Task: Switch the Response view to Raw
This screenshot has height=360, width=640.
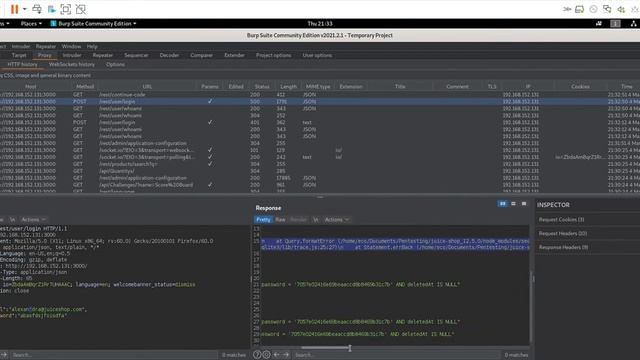Action: pos(280,220)
